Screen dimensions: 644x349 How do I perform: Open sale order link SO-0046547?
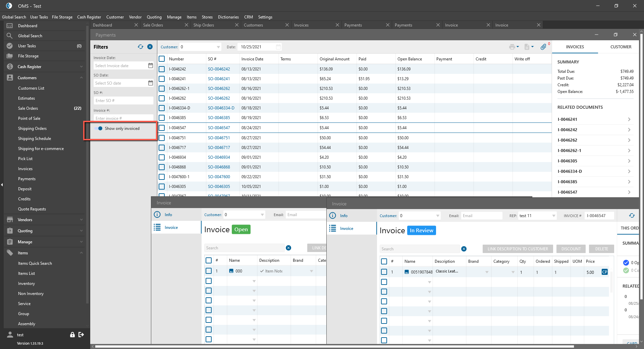pyautogui.click(x=219, y=128)
